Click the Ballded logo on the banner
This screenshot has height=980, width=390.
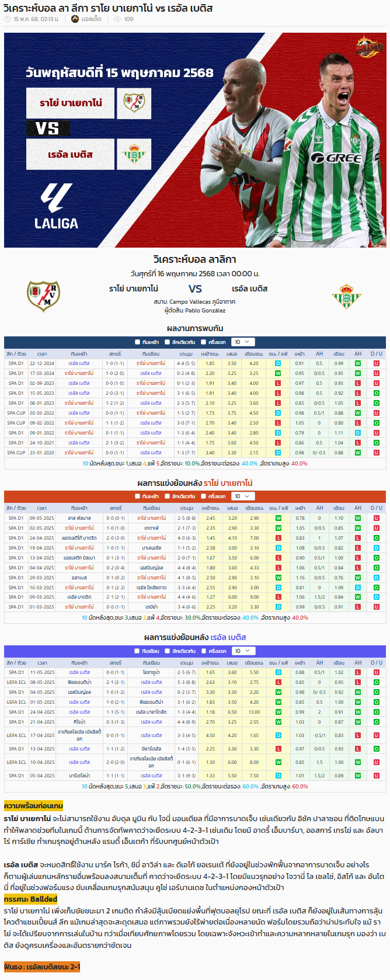(x=369, y=47)
